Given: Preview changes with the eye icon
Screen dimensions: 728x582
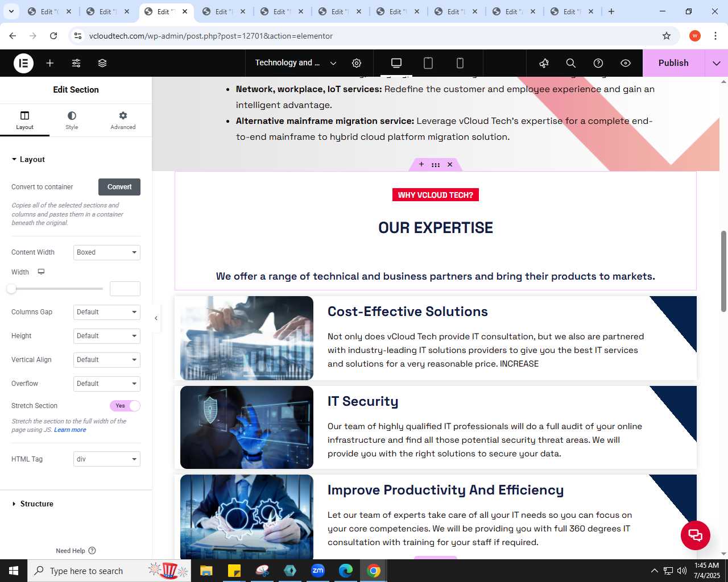Looking at the screenshot, I should point(626,63).
